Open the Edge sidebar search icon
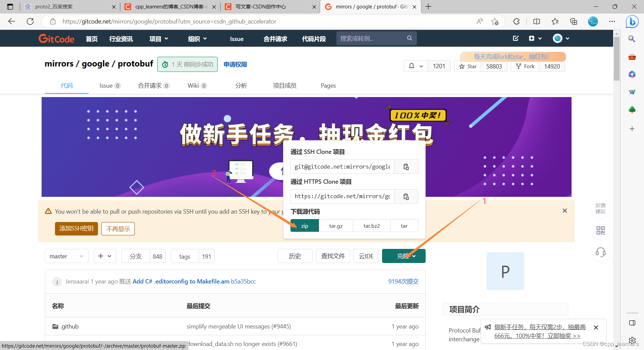The width and height of the screenshot is (644, 350). click(x=632, y=39)
